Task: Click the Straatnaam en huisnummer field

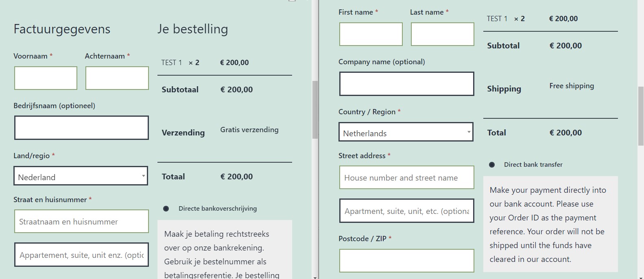Action: click(81, 221)
